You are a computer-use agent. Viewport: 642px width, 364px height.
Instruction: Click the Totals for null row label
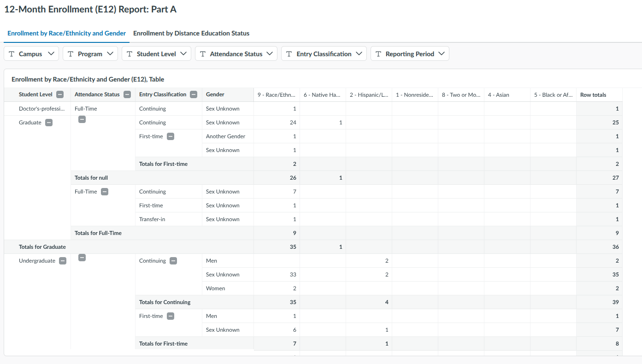91,178
